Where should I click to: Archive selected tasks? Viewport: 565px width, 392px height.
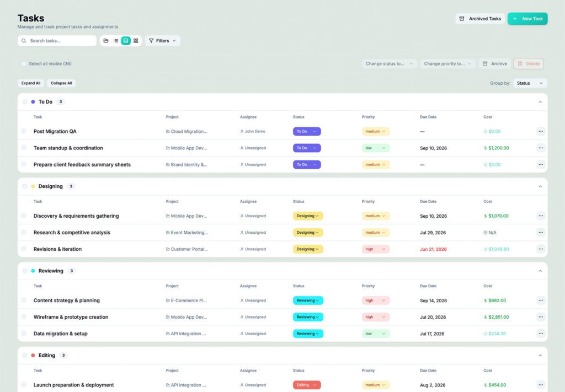point(495,64)
